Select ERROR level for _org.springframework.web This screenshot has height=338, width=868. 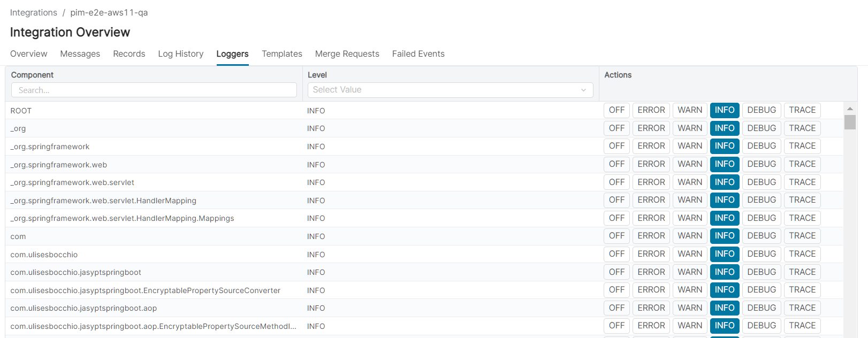651,164
